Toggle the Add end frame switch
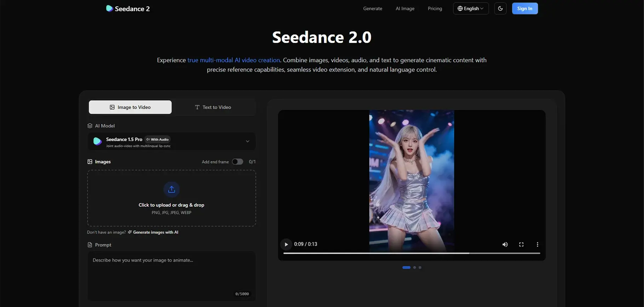Viewport: 644px width, 307px height. click(x=237, y=162)
